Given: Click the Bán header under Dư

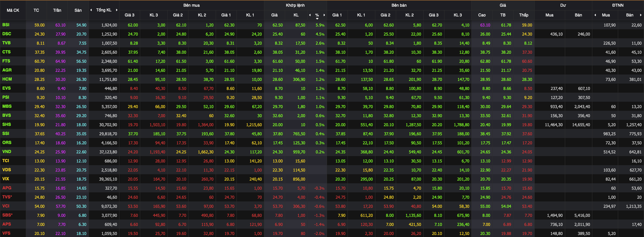Looking at the screenshot, I should point(579,15).
